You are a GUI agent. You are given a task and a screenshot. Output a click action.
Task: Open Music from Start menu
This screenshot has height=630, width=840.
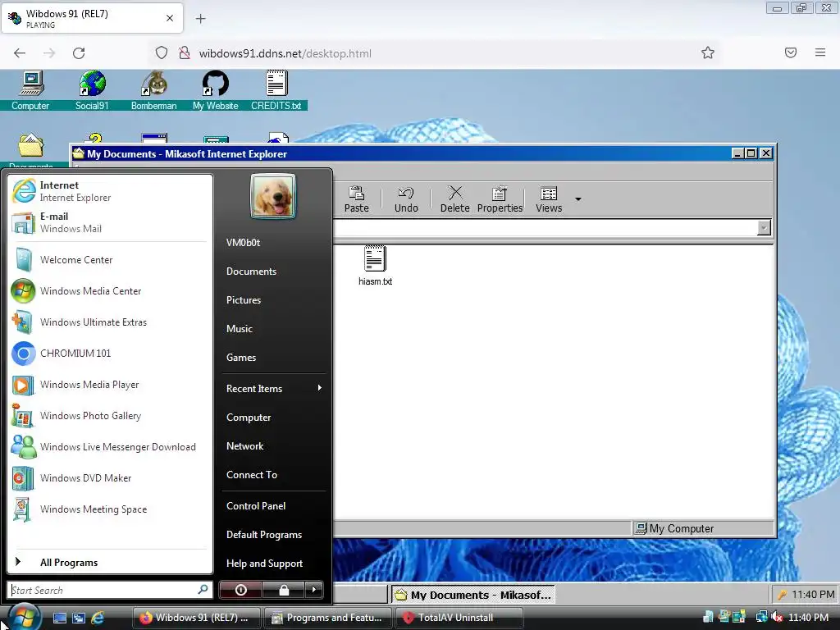pos(273,328)
